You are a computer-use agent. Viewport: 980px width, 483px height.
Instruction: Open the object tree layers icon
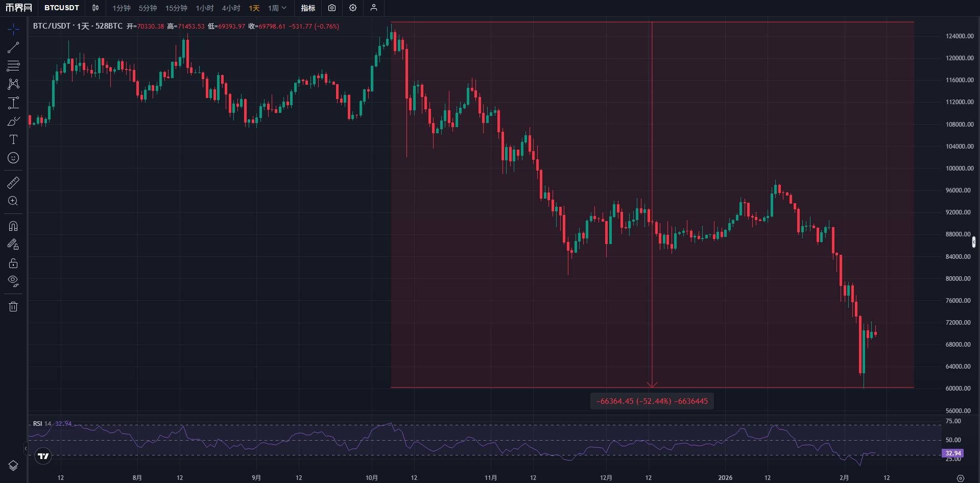(x=13, y=466)
